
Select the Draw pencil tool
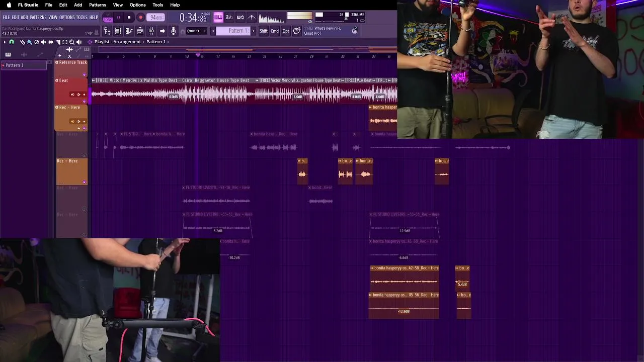[23, 42]
